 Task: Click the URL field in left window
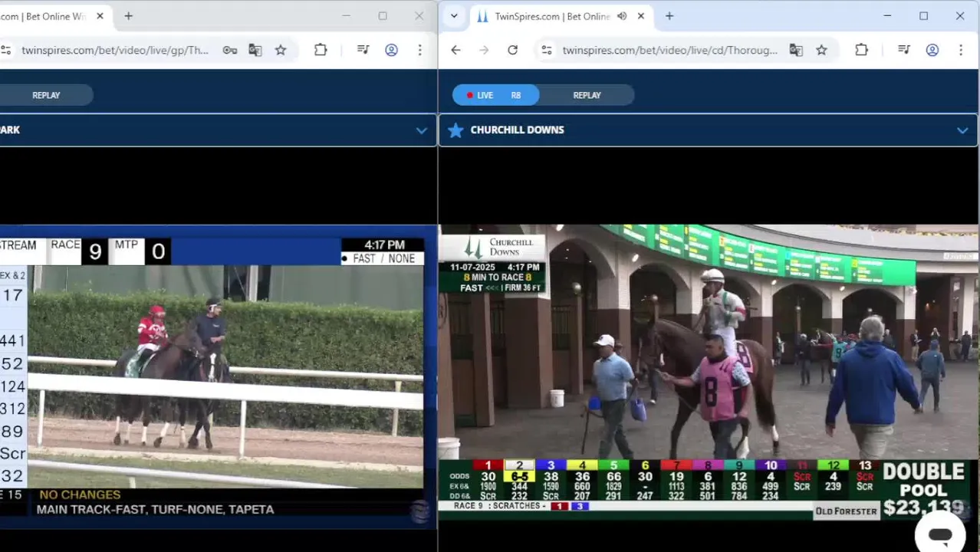click(115, 50)
